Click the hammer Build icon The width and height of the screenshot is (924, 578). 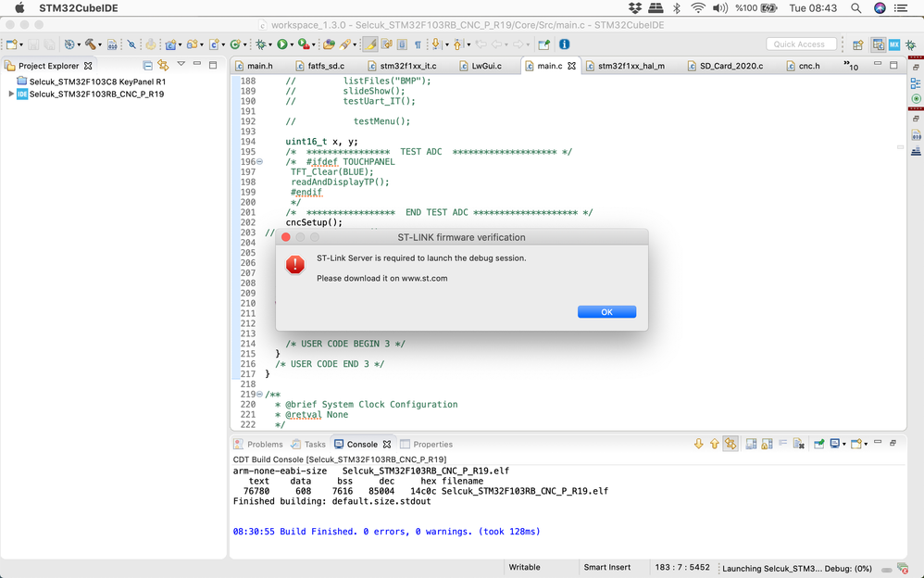(x=90, y=44)
